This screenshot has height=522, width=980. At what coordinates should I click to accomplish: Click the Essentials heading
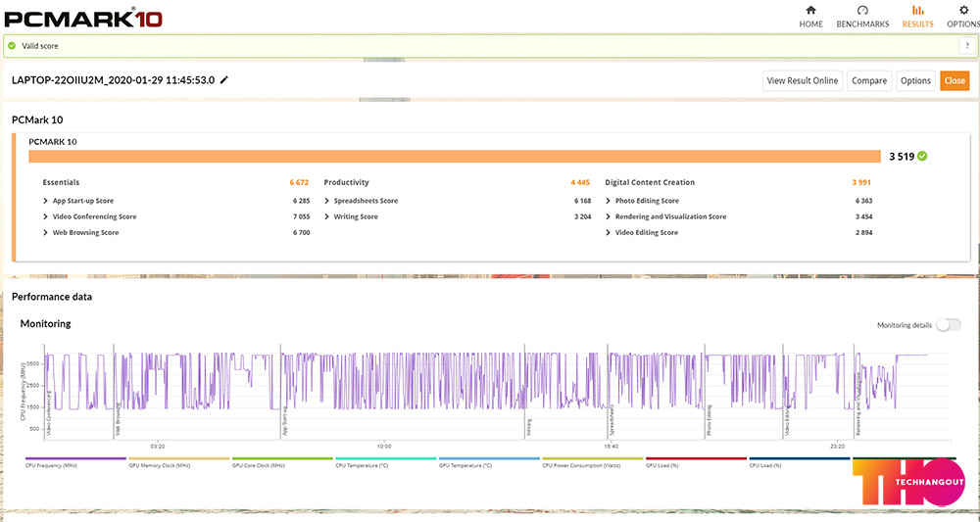[x=61, y=182]
